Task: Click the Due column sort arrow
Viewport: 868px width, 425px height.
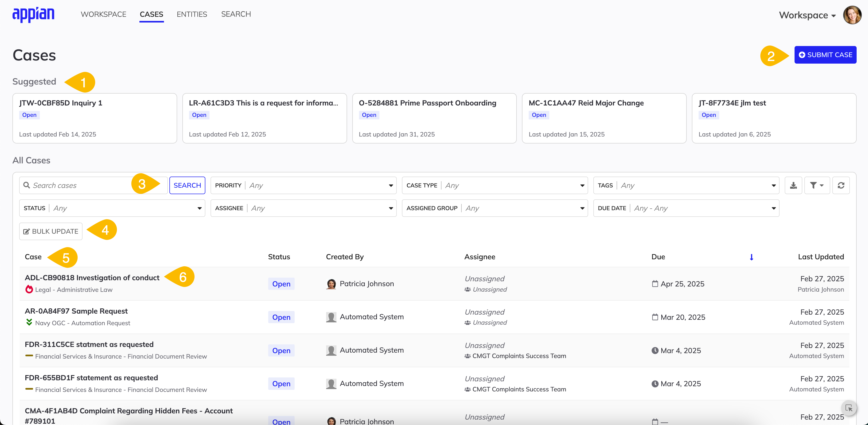Action: [751, 257]
